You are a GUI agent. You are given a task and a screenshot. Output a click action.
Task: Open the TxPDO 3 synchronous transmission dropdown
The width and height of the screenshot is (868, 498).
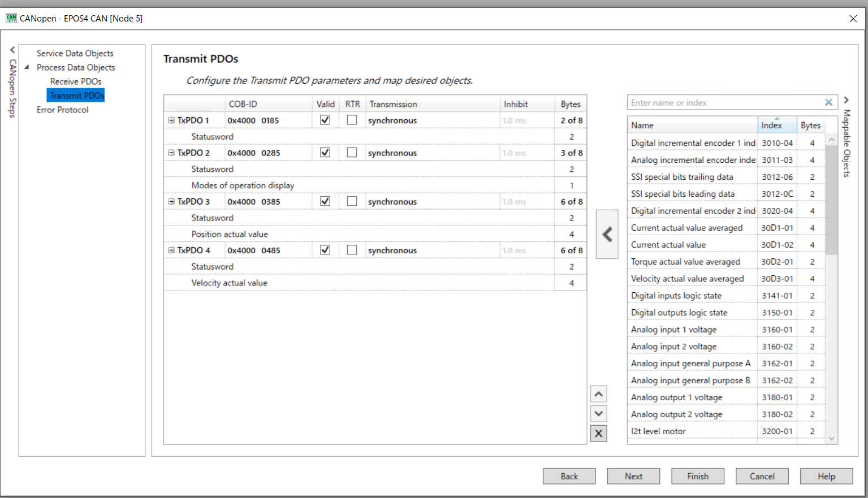[x=433, y=201]
